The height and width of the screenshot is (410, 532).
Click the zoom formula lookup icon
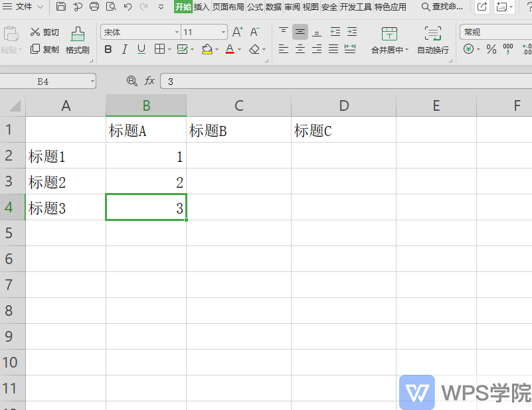[132, 81]
